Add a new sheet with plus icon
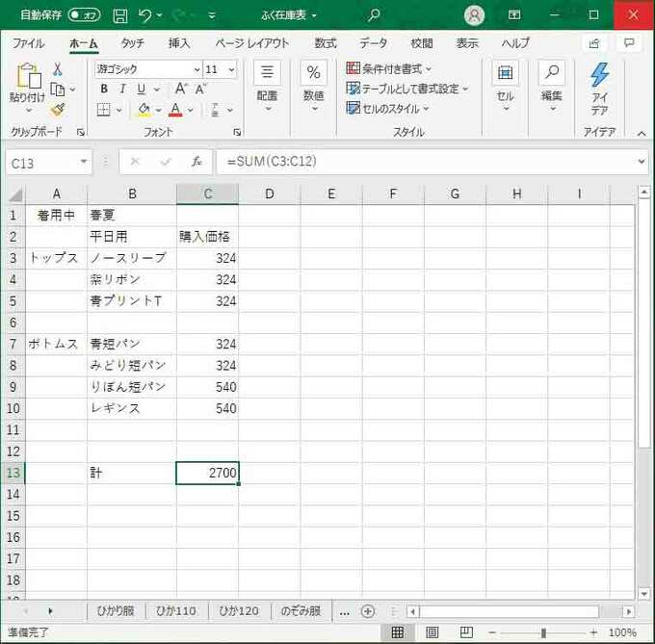This screenshot has width=655, height=644. (x=367, y=611)
